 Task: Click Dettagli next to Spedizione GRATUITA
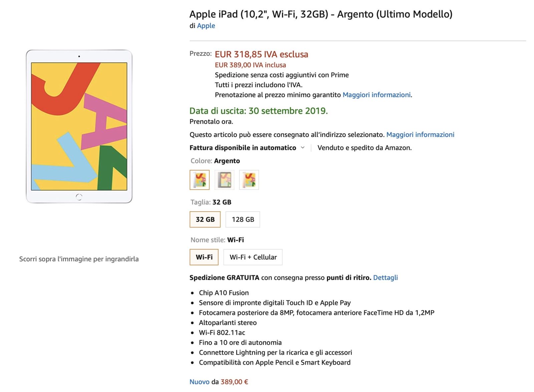click(x=386, y=277)
